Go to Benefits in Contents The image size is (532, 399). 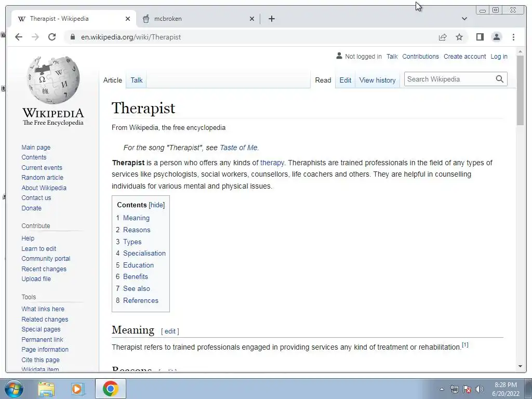click(136, 276)
